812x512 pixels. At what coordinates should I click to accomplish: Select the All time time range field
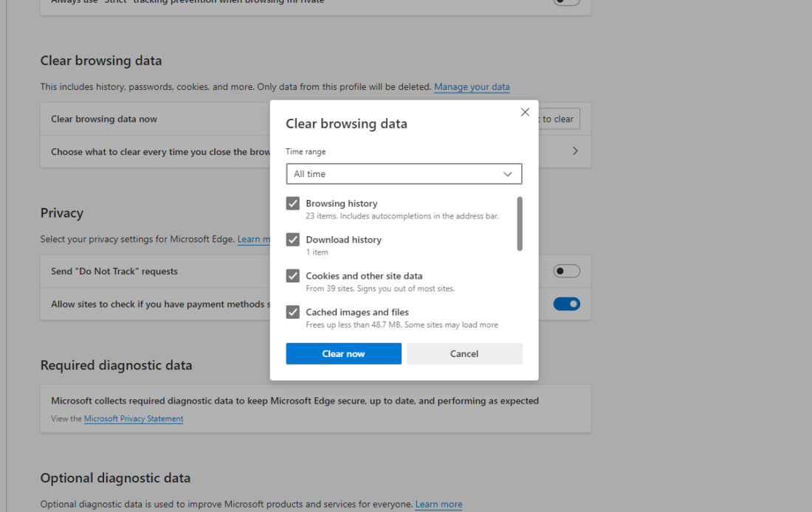[404, 173]
